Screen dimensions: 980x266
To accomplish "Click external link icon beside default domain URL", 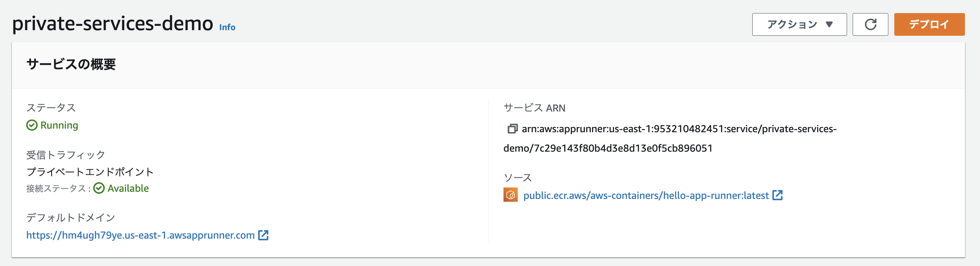I will click(263, 235).
